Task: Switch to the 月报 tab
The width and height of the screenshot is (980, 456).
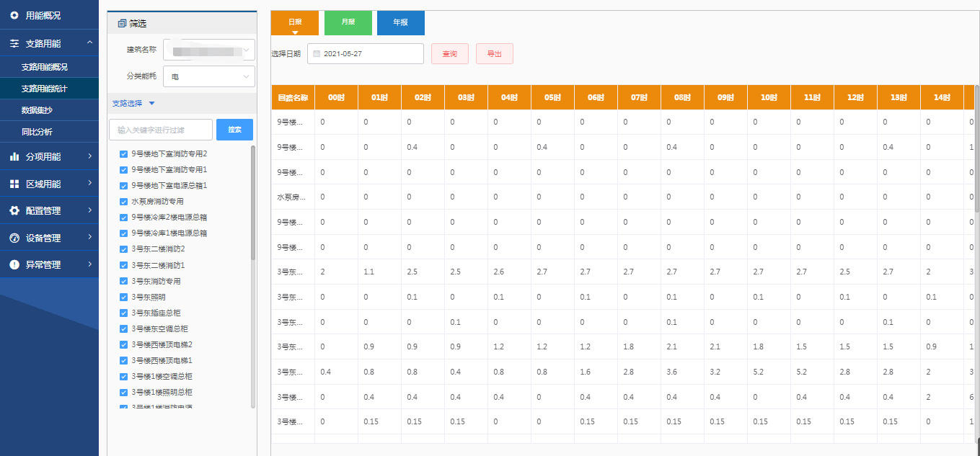Action: [x=348, y=22]
